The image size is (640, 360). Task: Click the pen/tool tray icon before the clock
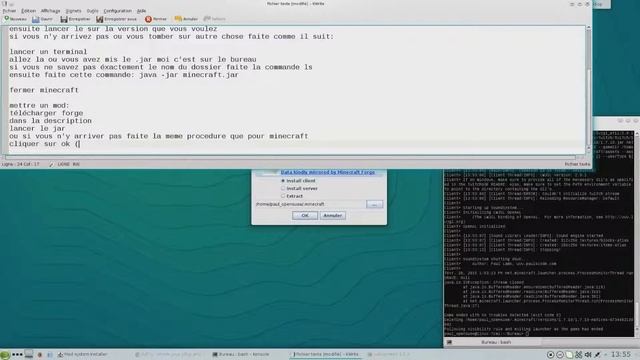597,355
